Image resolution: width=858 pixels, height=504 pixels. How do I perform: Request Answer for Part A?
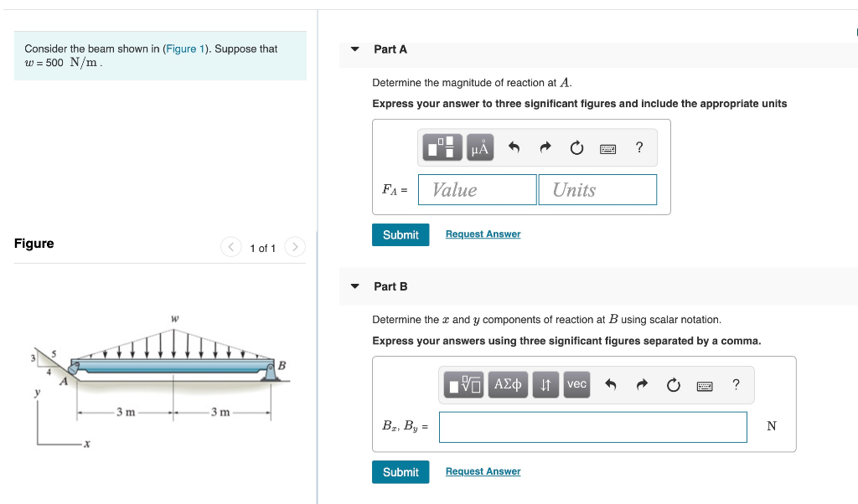[x=483, y=234]
